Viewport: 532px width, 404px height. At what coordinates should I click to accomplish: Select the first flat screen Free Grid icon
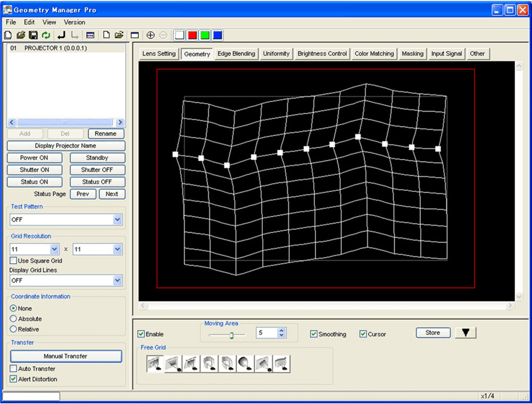tap(155, 364)
